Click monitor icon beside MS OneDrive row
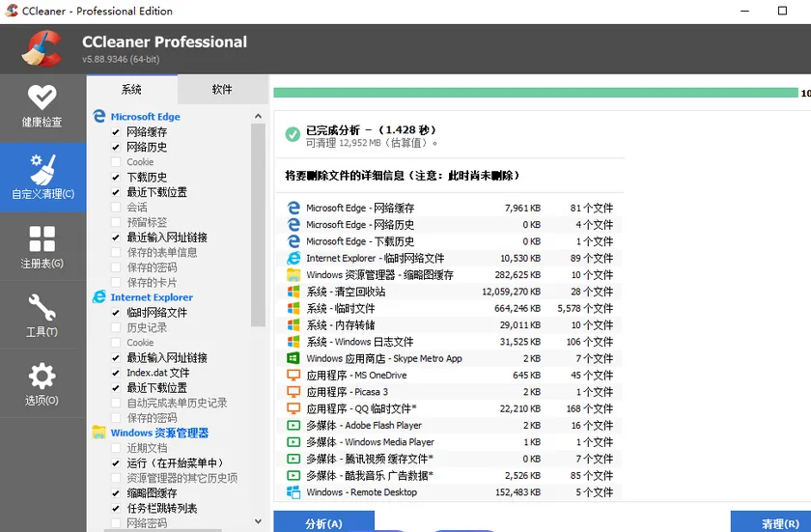This screenshot has width=811, height=532. pos(294,375)
